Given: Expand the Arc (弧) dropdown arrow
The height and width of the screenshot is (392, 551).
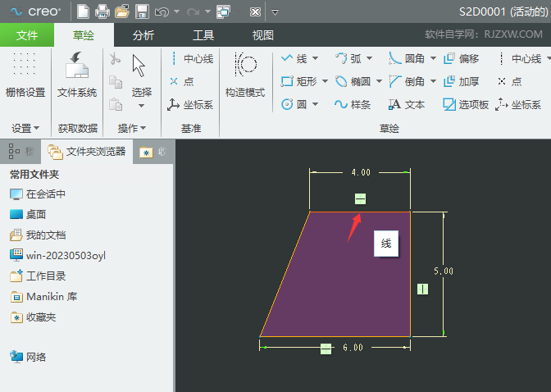Looking at the screenshot, I should [x=369, y=58].
